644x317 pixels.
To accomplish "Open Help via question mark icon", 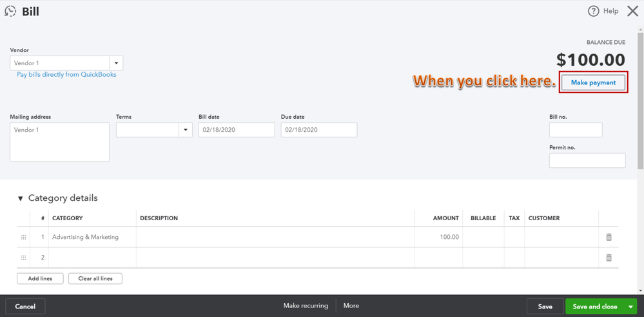I will [x=594, y=12].
